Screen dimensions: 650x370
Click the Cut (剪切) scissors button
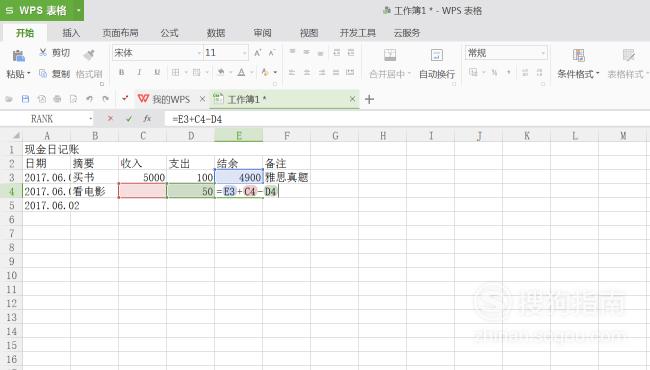coord(54,53)
